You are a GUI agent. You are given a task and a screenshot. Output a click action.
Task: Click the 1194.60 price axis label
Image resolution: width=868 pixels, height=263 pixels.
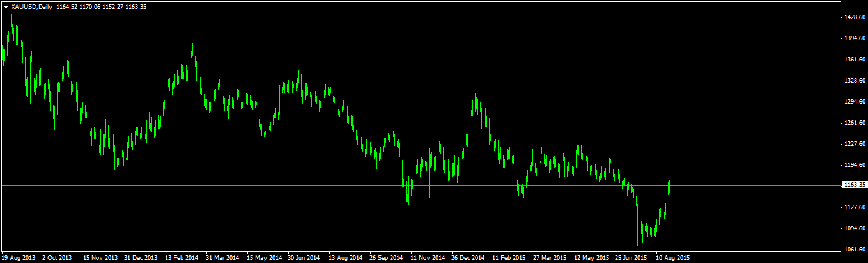(855, 165)
